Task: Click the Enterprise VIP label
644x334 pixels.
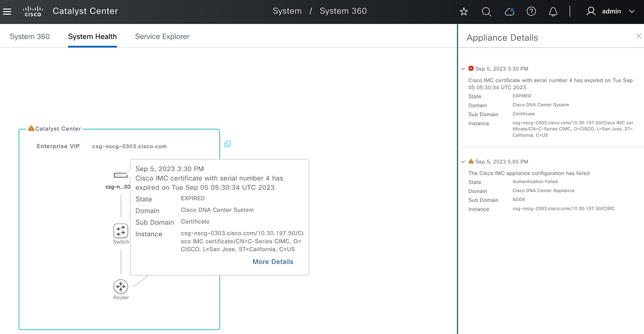Action: coord(58,146)
